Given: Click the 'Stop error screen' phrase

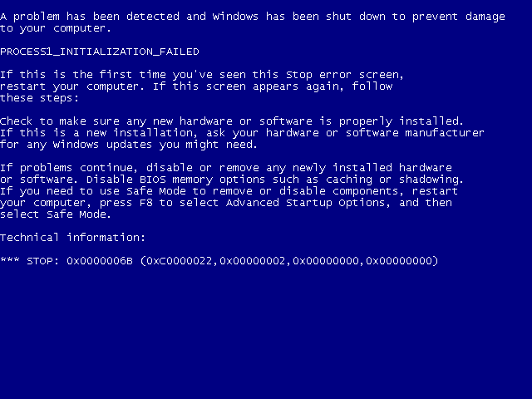Looking at the screenshot, I should 342,75.
